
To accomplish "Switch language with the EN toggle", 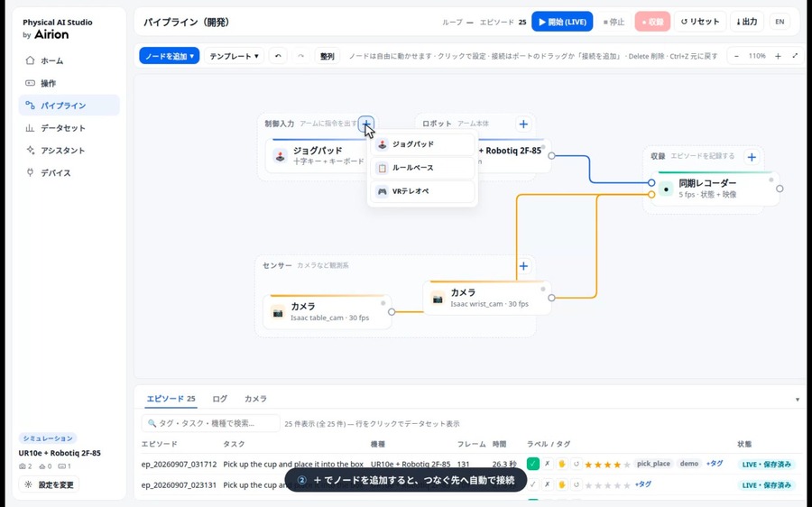I will [780, 22].
